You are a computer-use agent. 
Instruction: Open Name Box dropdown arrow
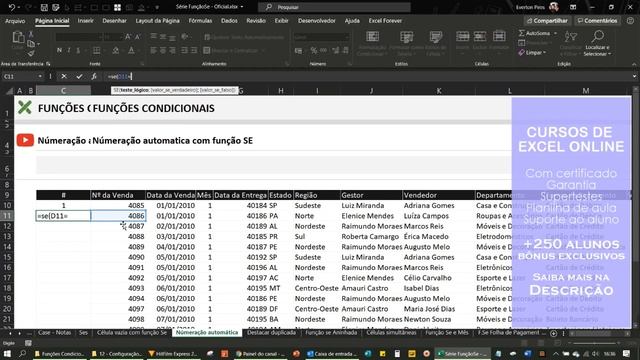(x=40, y=76)
